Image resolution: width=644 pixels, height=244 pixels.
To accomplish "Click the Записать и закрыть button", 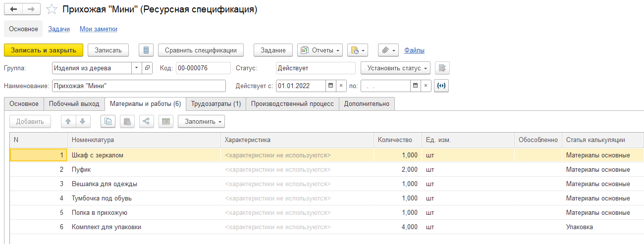I will point(44,50).
